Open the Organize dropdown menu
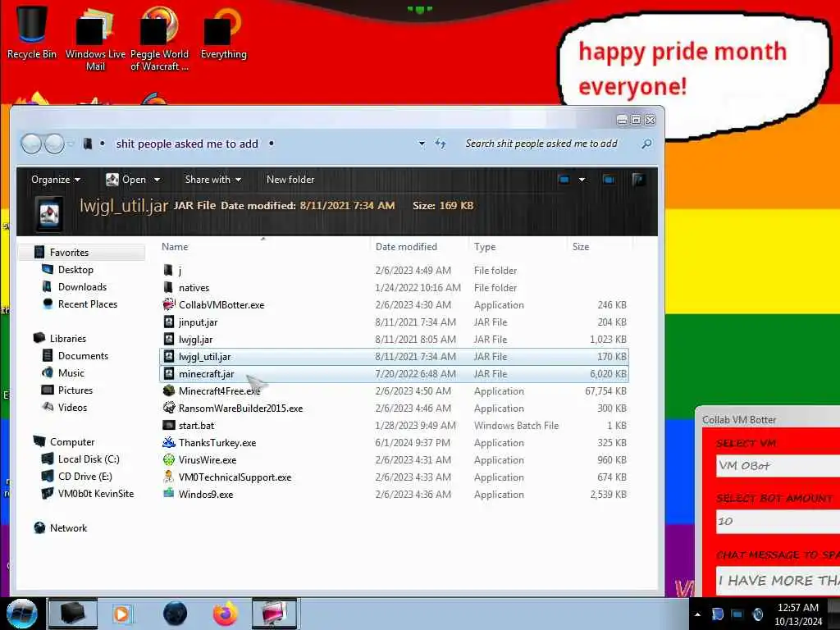 click(x=56, y=180)
